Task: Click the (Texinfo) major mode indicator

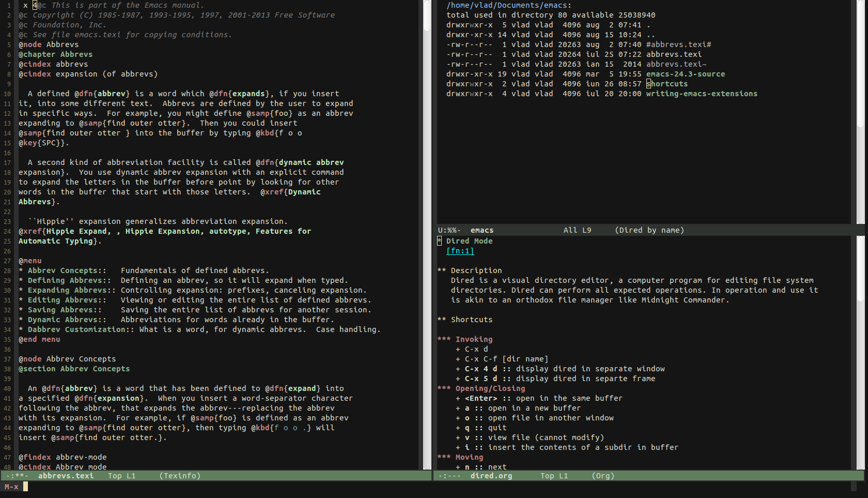Action: click(180, 476)
